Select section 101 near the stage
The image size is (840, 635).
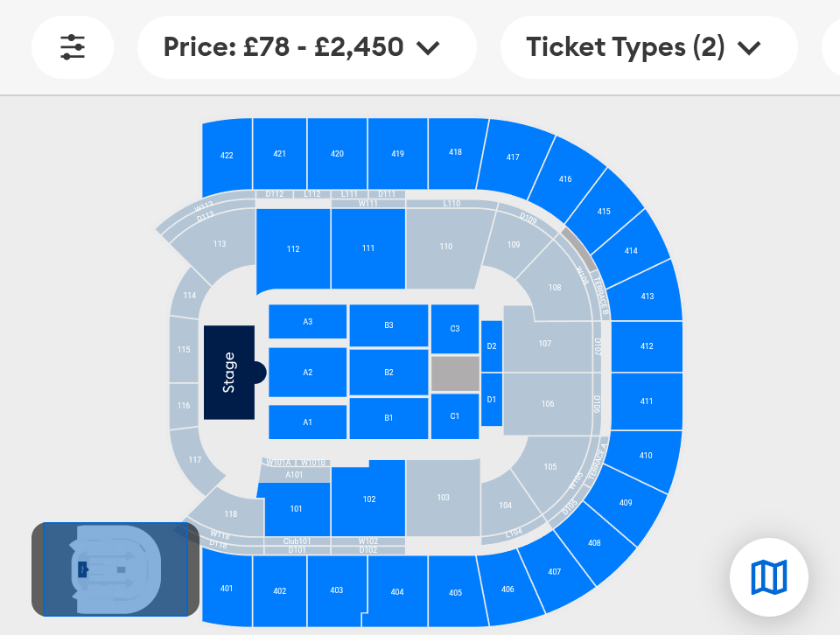[296, 509]
